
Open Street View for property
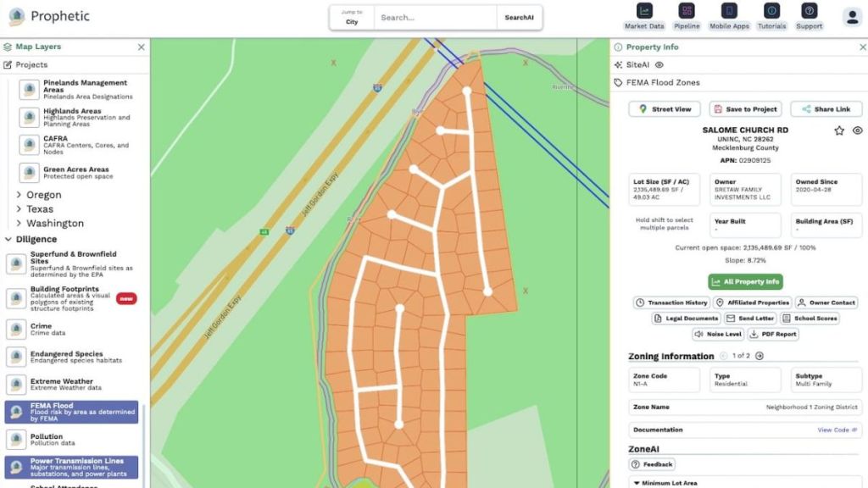tap(665, 109)
